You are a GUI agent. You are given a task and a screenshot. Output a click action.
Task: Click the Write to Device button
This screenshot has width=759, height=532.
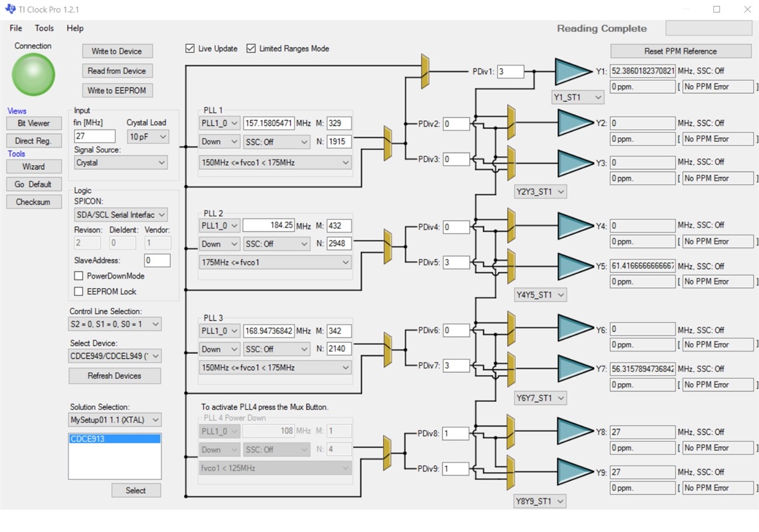[x=117, y=51]
